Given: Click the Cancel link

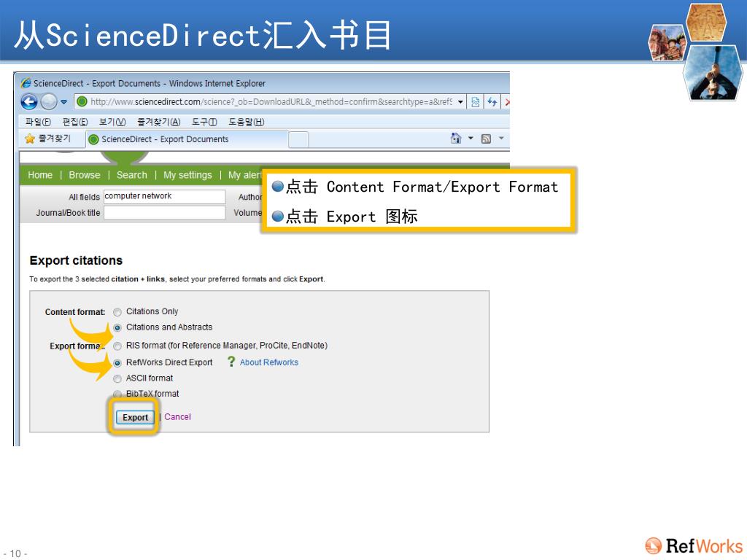Looking at the screenshot, I should click(177, 416).
